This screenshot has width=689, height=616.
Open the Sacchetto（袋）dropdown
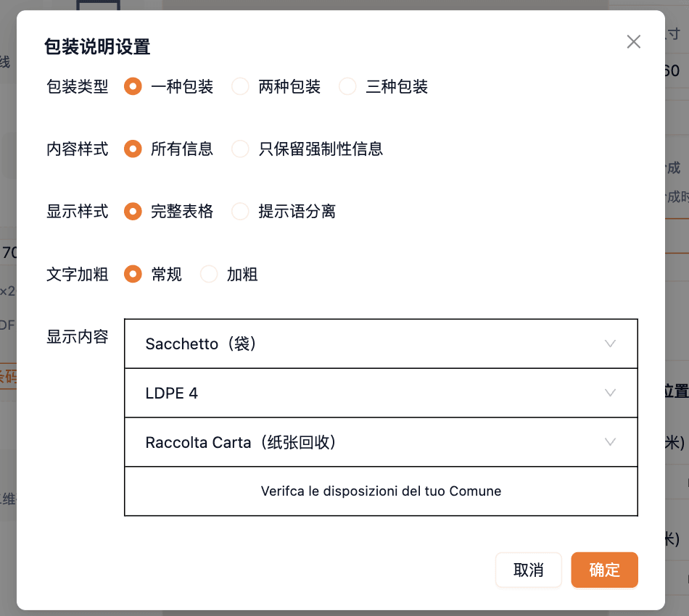381,344
